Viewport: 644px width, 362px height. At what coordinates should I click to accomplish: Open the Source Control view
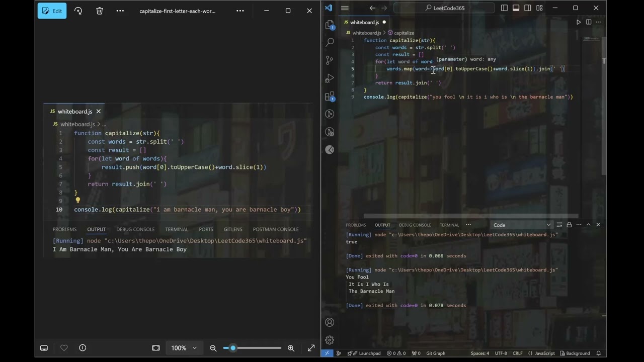(330, 60)
